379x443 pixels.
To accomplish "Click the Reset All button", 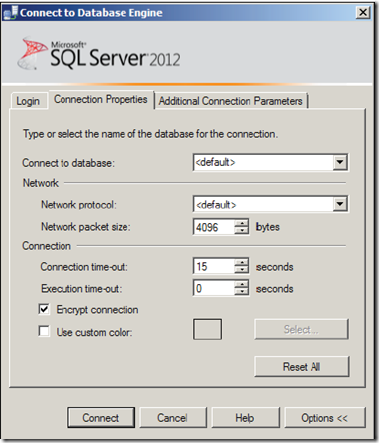I will [x=302, y=367].
